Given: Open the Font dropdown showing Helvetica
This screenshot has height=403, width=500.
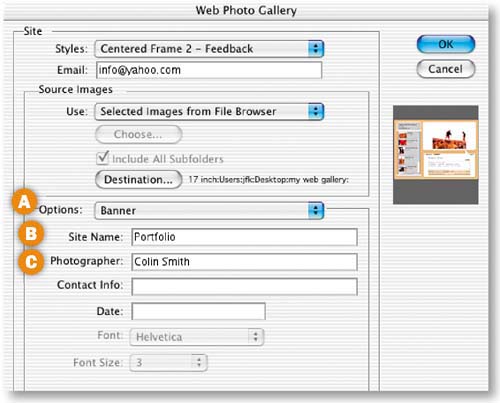Looking at the screenshot, I should tap(197, 337).
